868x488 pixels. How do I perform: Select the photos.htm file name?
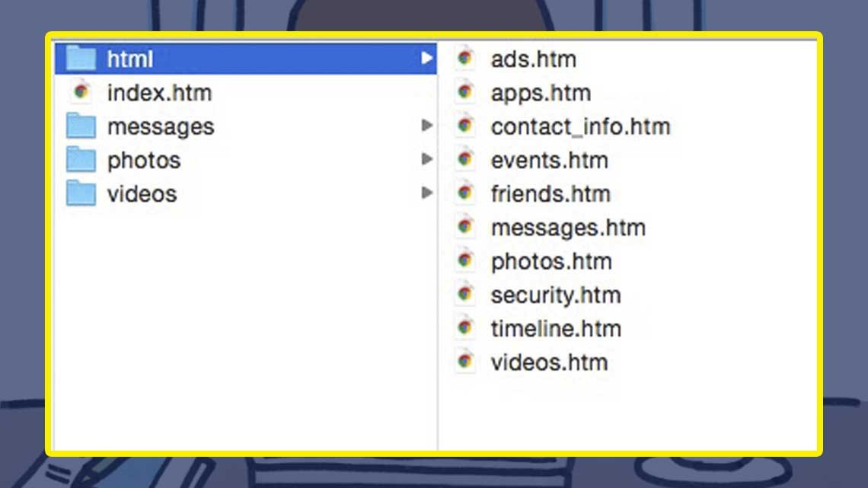coord(551,261)
